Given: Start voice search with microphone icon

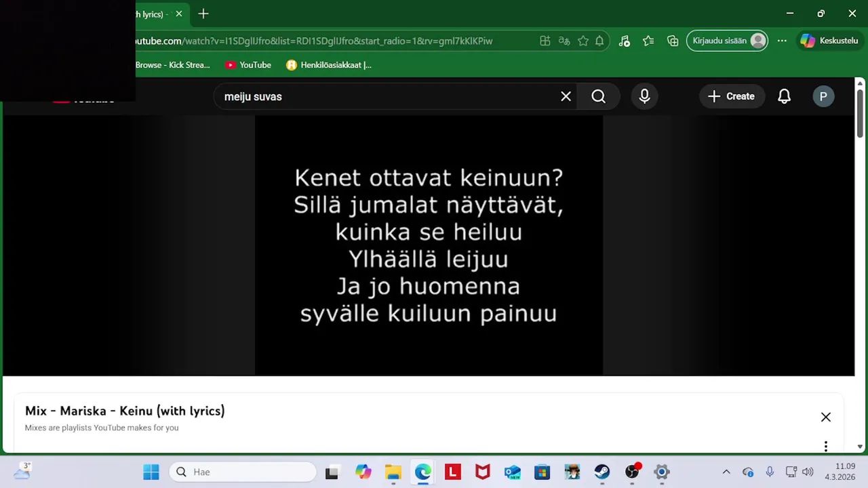Looking at the screenshot, I should tap(645, 96).
